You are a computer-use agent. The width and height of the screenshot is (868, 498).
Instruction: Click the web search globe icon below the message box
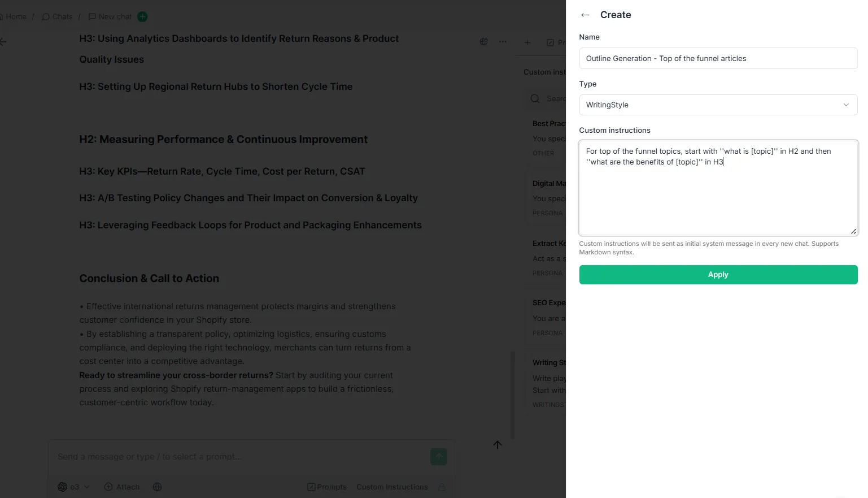point(158,487)
